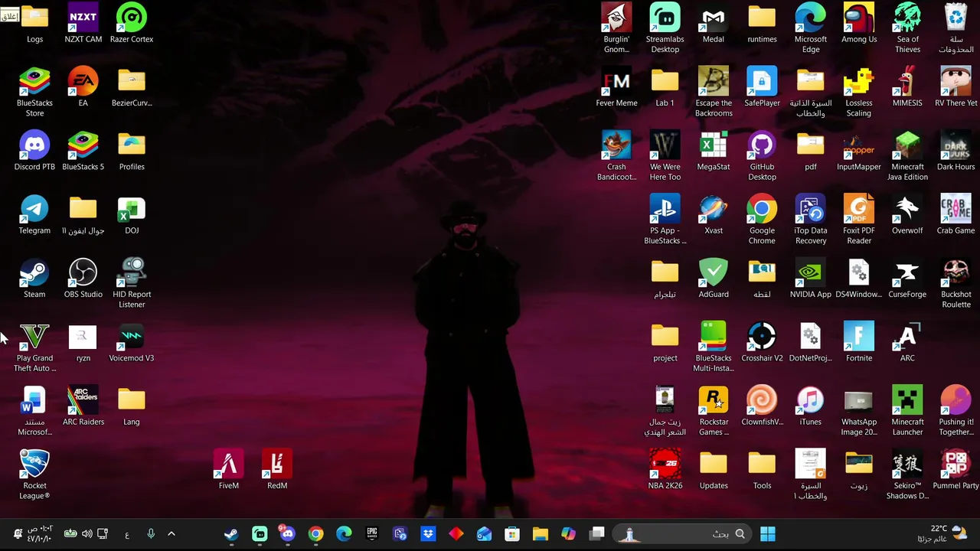The height and width of the screenshot is (551, 980).
Task: Select the Minecraft Launcher icon
Action: [x=907, y=412]
